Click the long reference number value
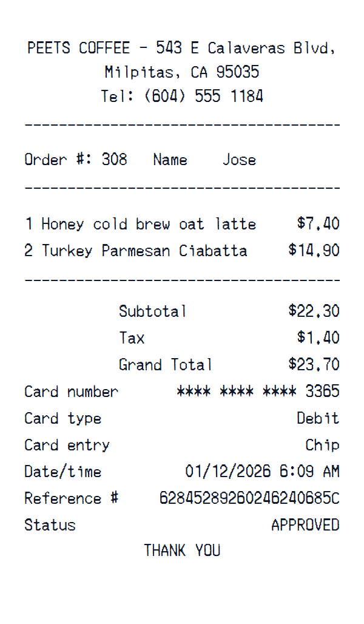 249,498
